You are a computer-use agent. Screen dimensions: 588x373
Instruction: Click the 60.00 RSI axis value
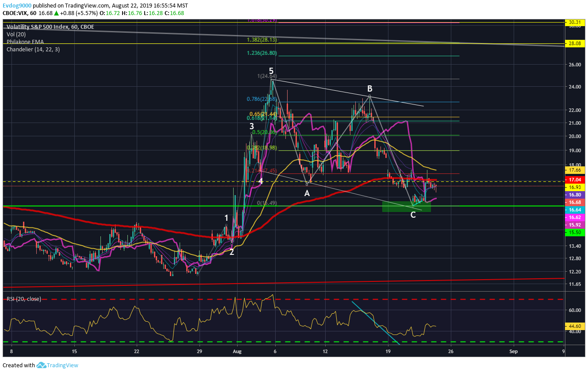point(574,310)
